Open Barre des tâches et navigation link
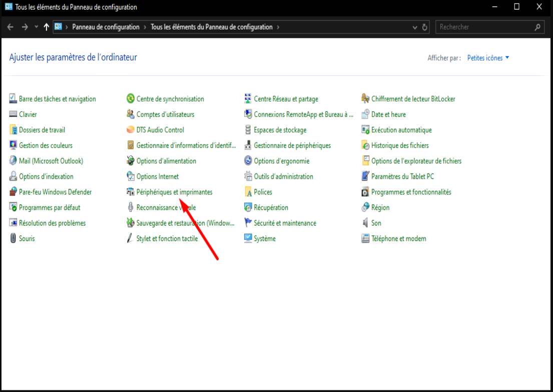Image resolution: width=553 pixels, height=392 pixels. (x=58, y=98)
